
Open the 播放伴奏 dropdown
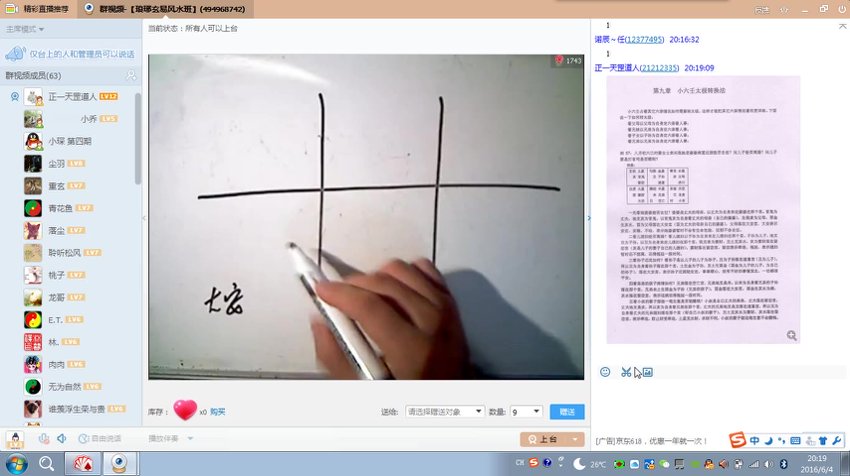point(171,438)
